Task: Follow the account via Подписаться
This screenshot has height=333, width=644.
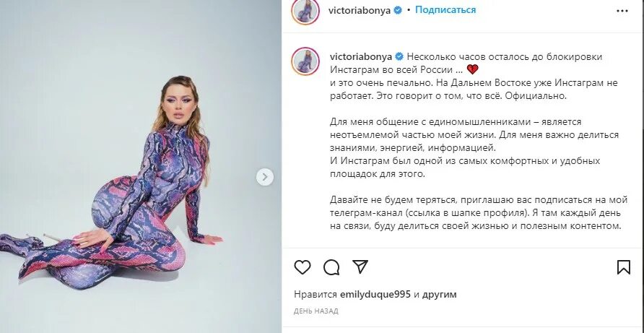Action: point(445,10)
